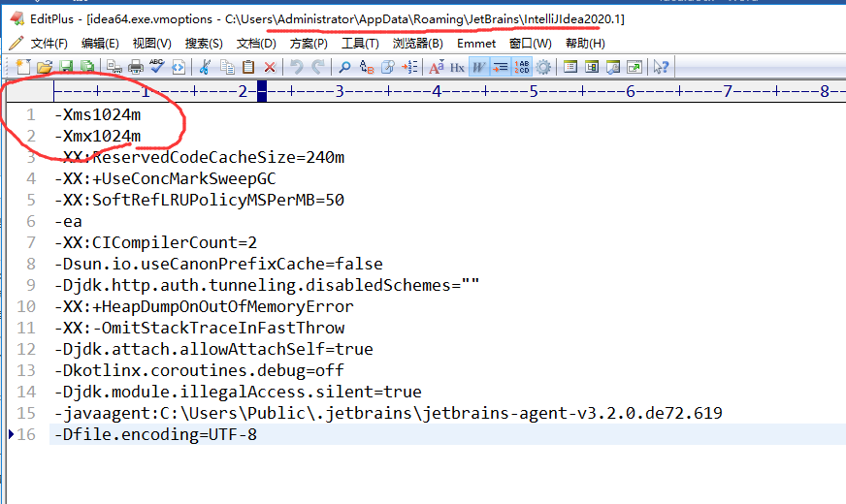Click the tunneling.disabledSchemes line
Viewport: 846px width, 504px height.
pyautogui.click(x=267, y=285)
